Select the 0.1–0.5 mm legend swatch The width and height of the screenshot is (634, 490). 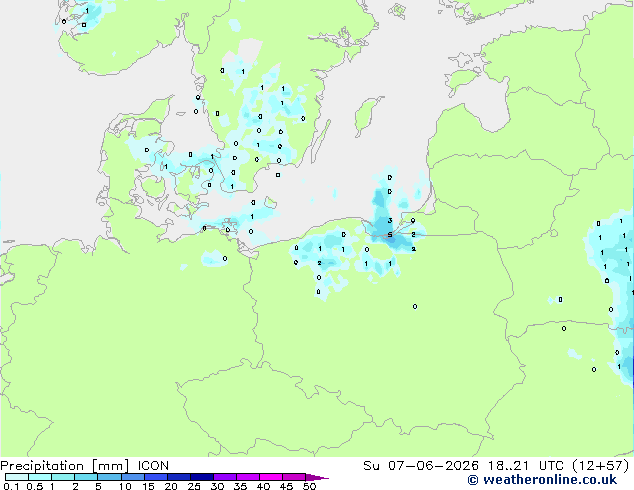(x=17, y=477)
